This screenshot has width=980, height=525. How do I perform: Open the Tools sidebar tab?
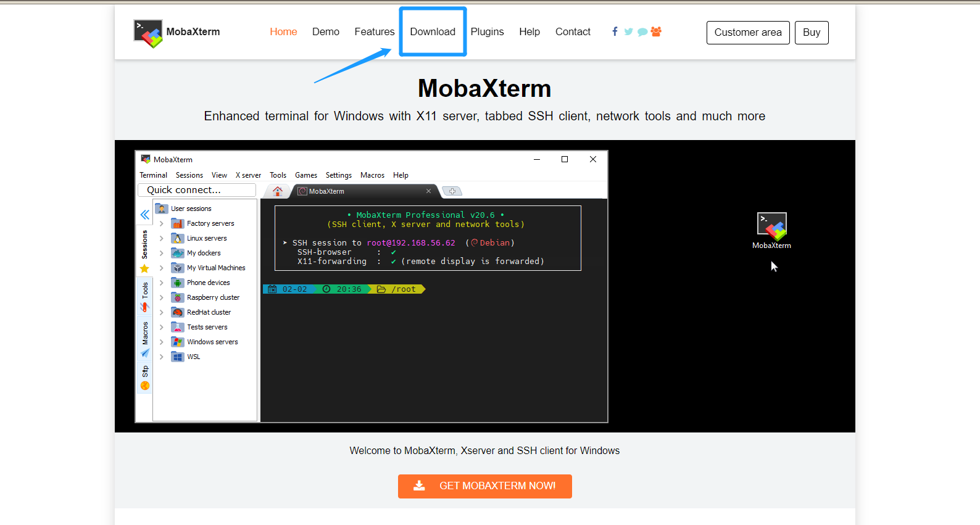click(144, 297)
